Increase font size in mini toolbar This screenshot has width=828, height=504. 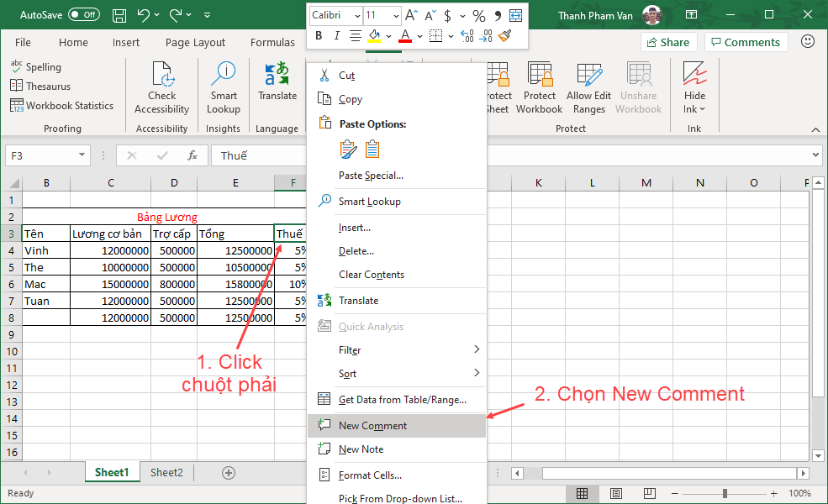tap(411, 15)
